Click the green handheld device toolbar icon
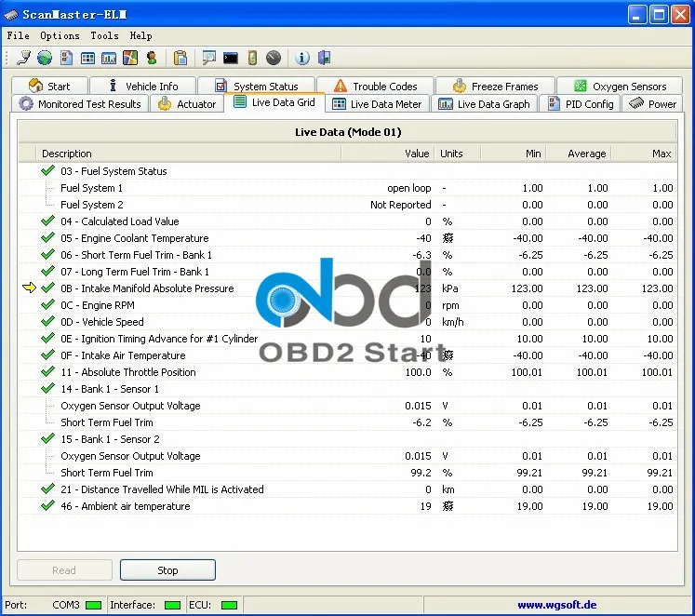The height and width of the screenshot is (616, 695). [x=252, y=58]
